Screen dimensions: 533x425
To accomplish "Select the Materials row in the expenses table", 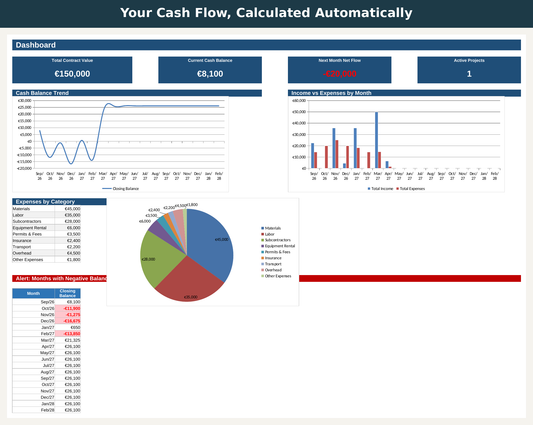I will (47, 209).
